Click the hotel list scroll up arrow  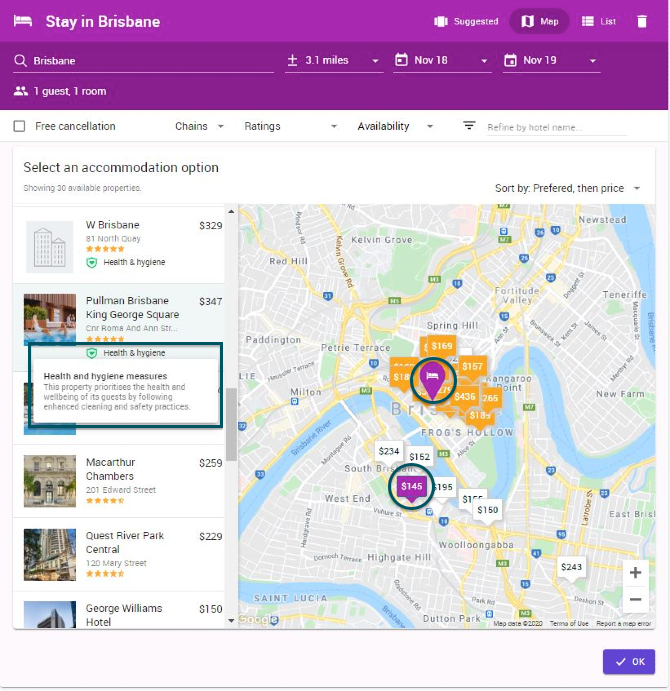(x=231, y=212)
